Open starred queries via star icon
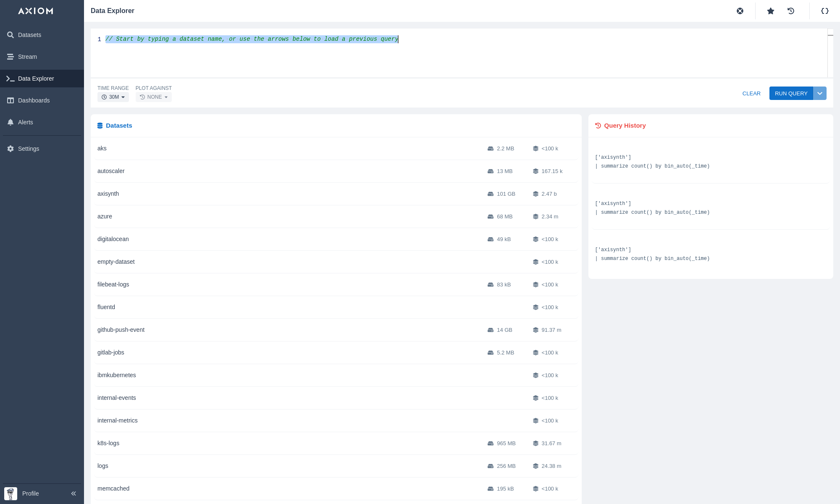 (x=770, y=11)
